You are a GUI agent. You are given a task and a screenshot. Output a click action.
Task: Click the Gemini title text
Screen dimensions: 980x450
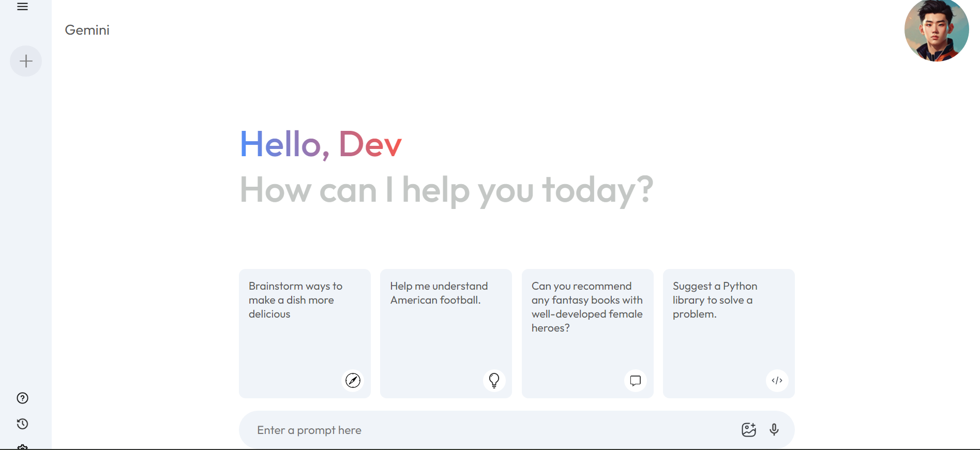(x=87, y=30)
